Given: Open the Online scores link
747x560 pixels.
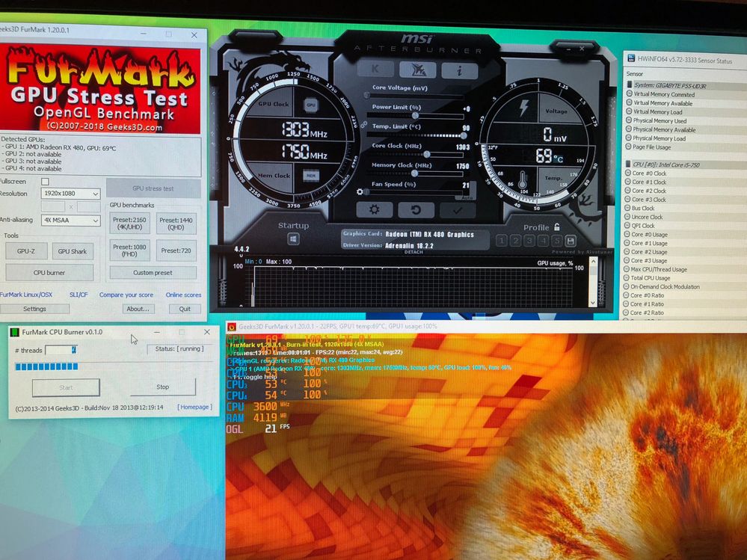Looking at the screenshot, I should pos(183,295).
